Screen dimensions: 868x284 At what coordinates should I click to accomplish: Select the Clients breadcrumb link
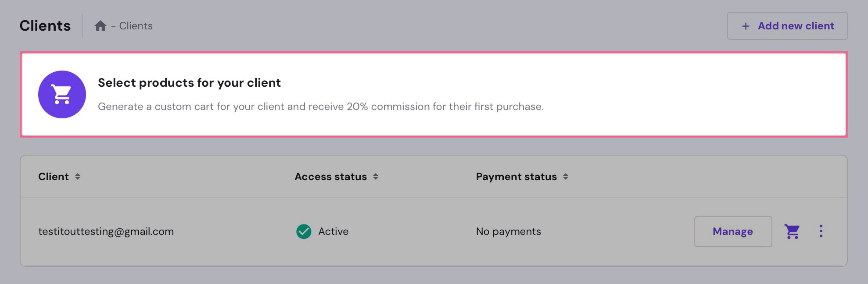136,26
